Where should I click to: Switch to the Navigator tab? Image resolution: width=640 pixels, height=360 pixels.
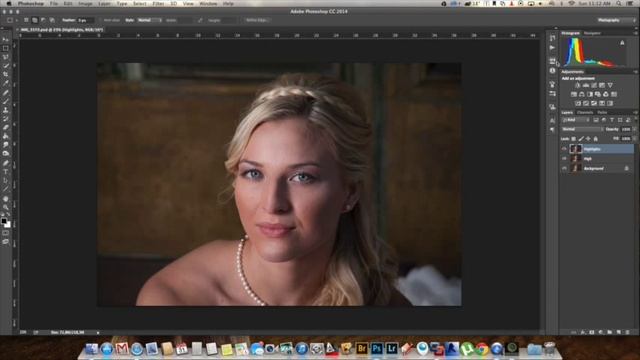[x=592, y=33]
